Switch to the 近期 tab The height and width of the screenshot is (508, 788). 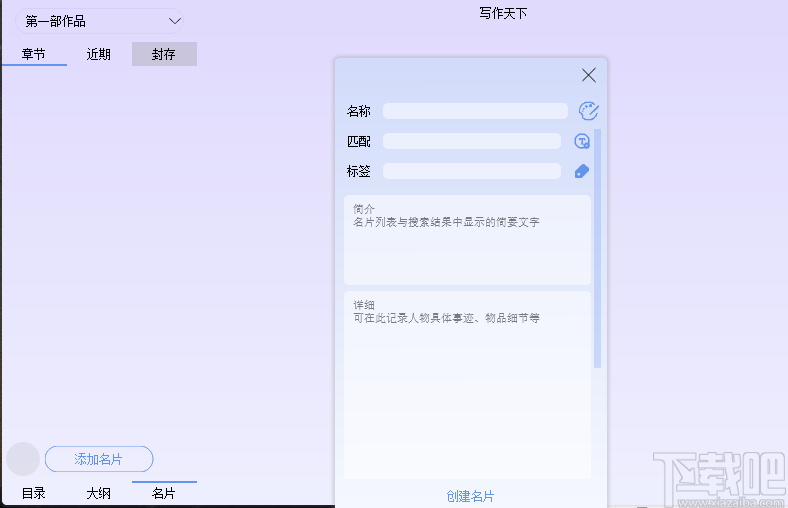pos(99,54)
